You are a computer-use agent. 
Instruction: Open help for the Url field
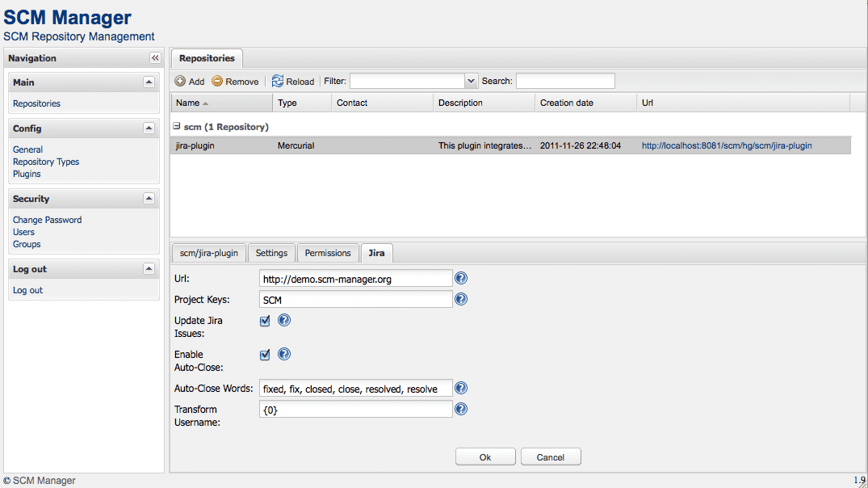coord(460,278)
